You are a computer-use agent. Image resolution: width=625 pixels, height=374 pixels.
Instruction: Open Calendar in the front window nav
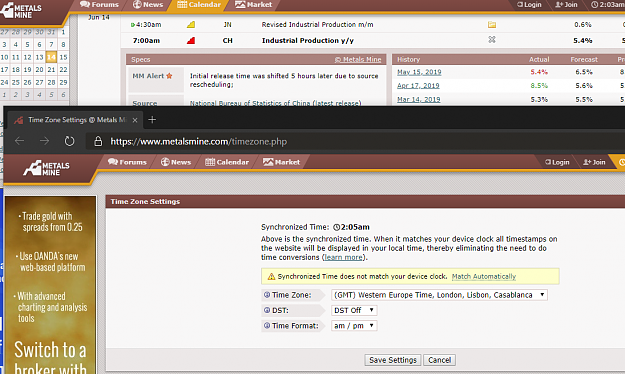(x=227, y=162)
